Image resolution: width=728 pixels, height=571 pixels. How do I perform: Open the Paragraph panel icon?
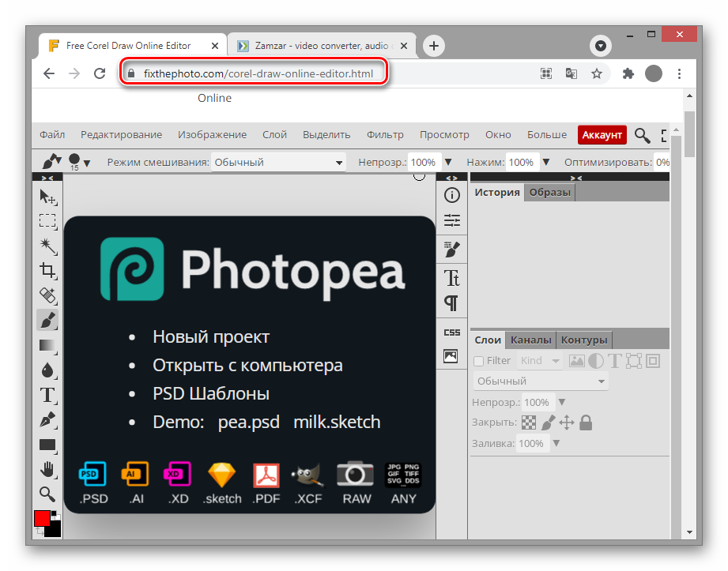point(452,303)
